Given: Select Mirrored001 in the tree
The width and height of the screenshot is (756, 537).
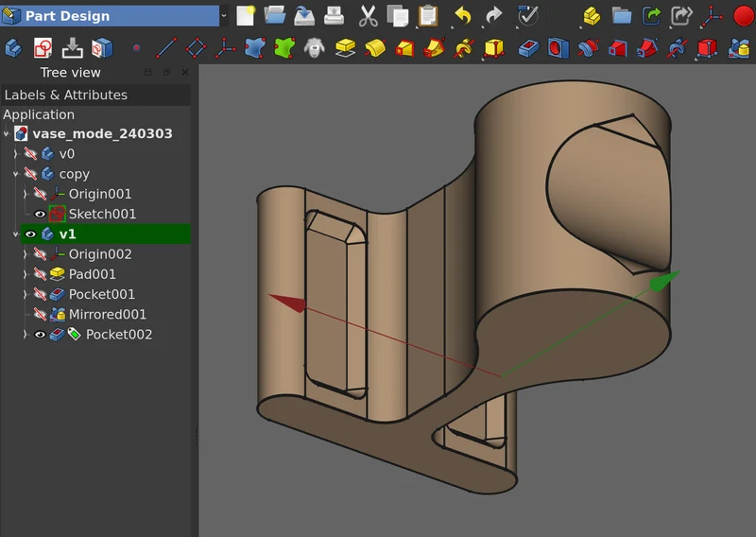Looking at the screenshot, I should (x=108, y=314).
